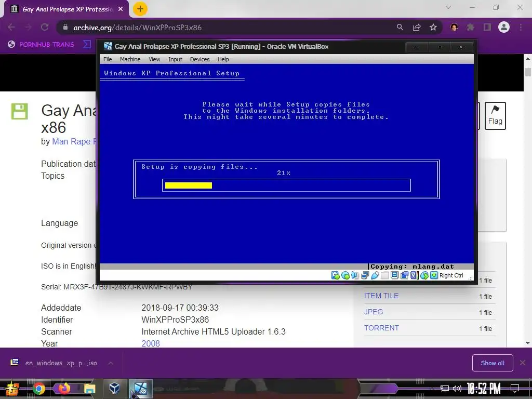Open the Input menu in VirtualBox
The width and height of the screenshot is (532, 399).
(175, 59)
